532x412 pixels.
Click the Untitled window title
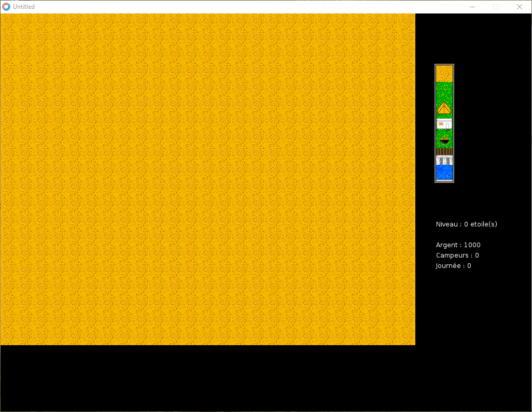[24, 7]
